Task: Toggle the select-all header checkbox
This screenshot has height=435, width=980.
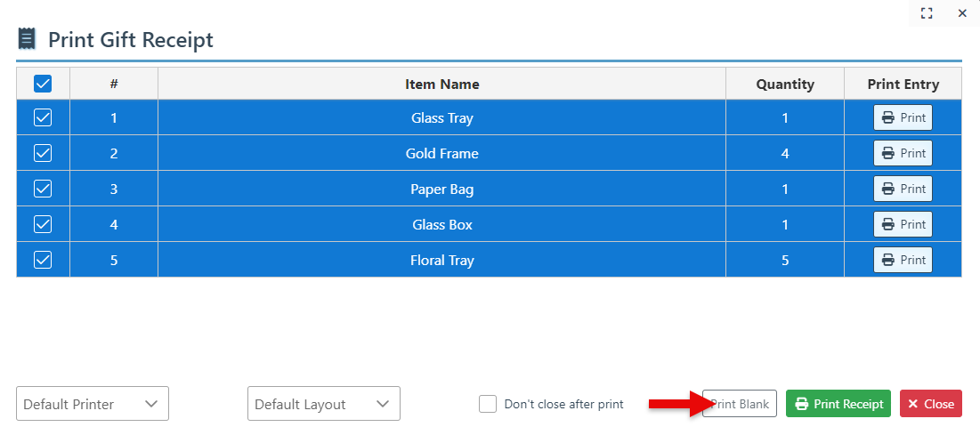Action: pyautogui.click(x=43, y=84)
